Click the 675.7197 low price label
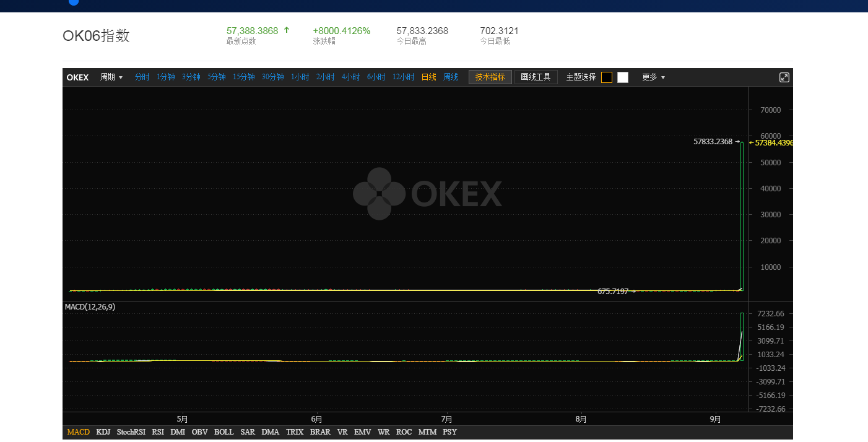Screen dimensions: 868x442 click(x=613, y=291)
